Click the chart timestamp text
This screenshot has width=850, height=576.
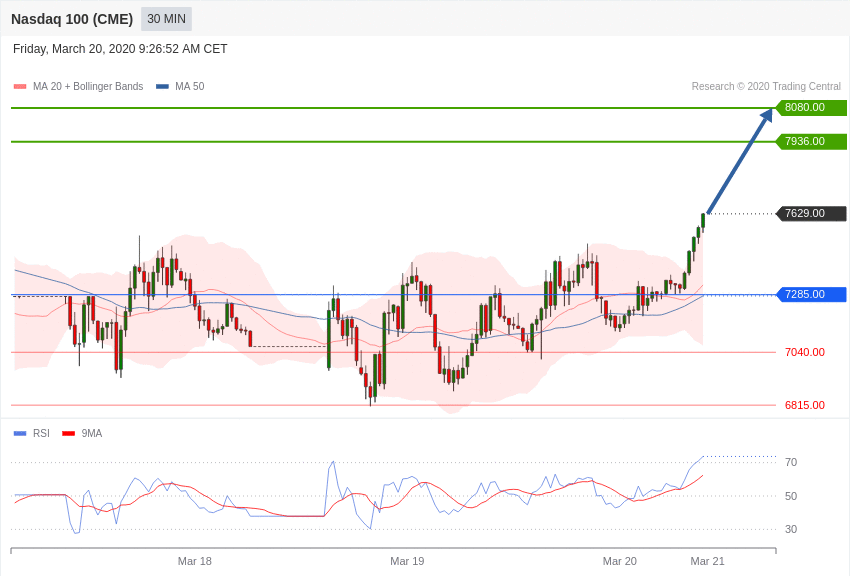pyautogui.click(x=120, y=49)
